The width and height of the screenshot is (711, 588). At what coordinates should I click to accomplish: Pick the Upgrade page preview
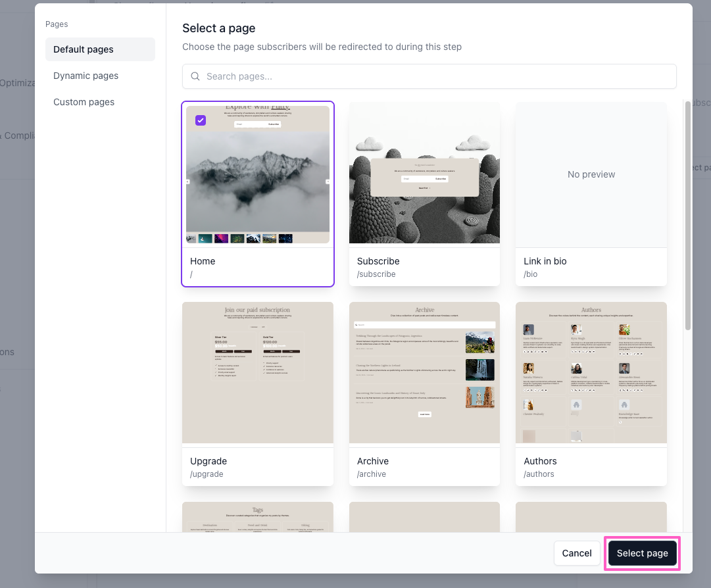258,373
